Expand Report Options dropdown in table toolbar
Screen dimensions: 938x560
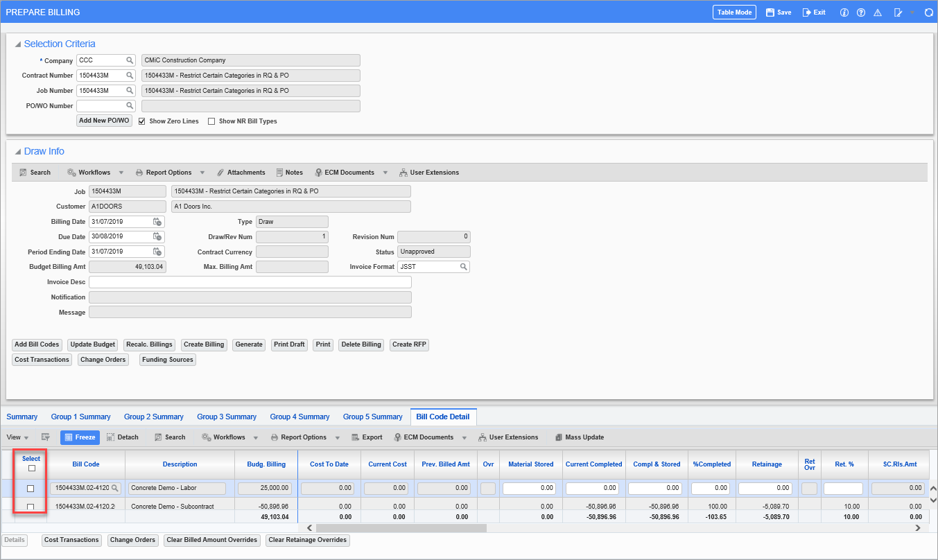click(x=338, y=437)
